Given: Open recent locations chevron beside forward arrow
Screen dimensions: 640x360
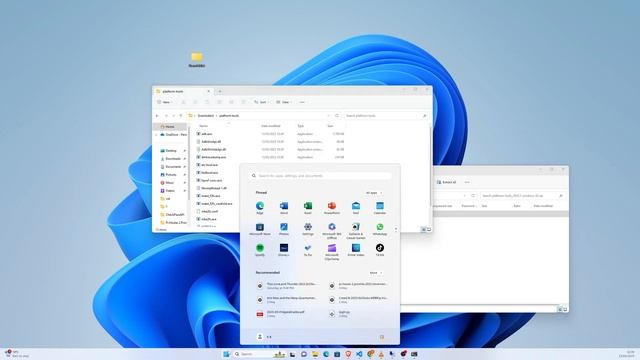Looking at the screenshot, I should pos(173,116).
